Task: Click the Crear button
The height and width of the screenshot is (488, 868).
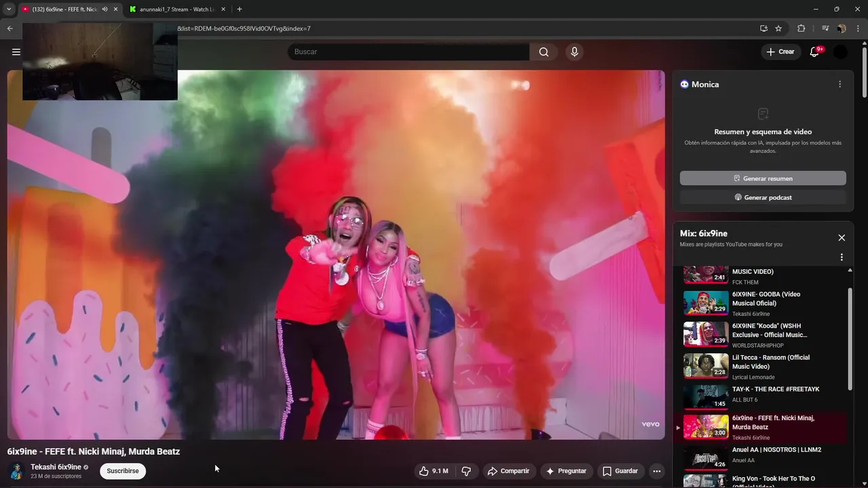Action: point(781,52)
